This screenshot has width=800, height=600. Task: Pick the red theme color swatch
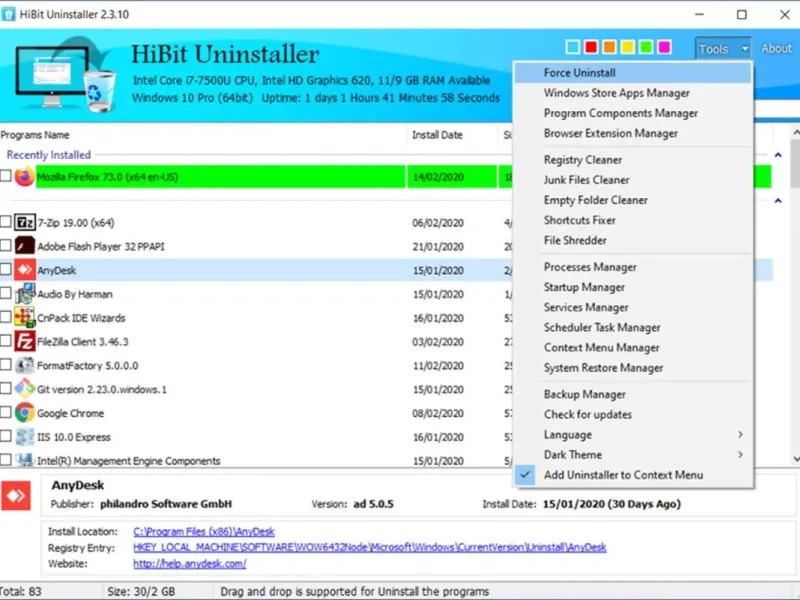[x=591, y=47]
